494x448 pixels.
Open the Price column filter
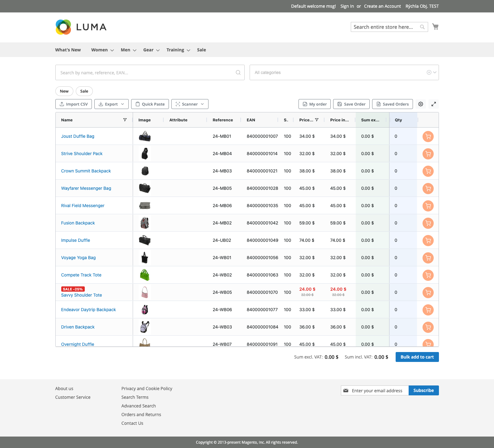tap(317, 120)
